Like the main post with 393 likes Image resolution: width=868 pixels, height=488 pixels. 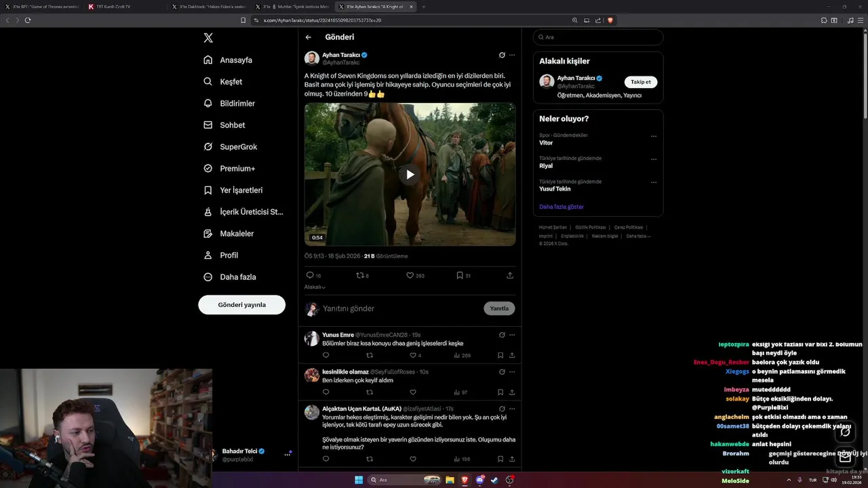pyautogui.click(x=410, y=275)
